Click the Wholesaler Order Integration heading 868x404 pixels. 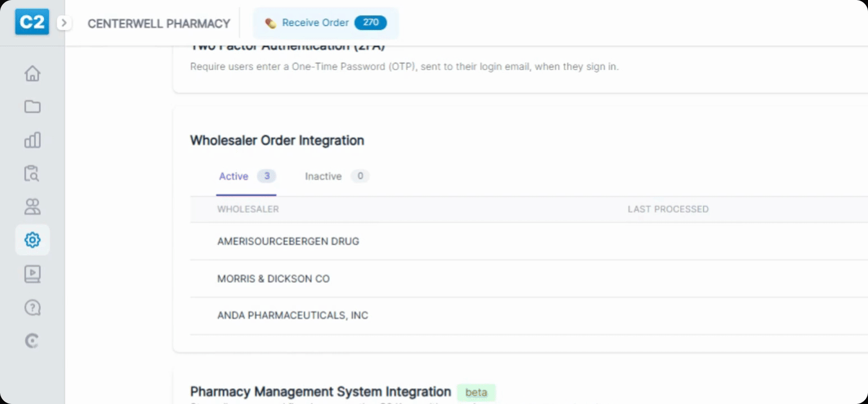pos(277,140)
